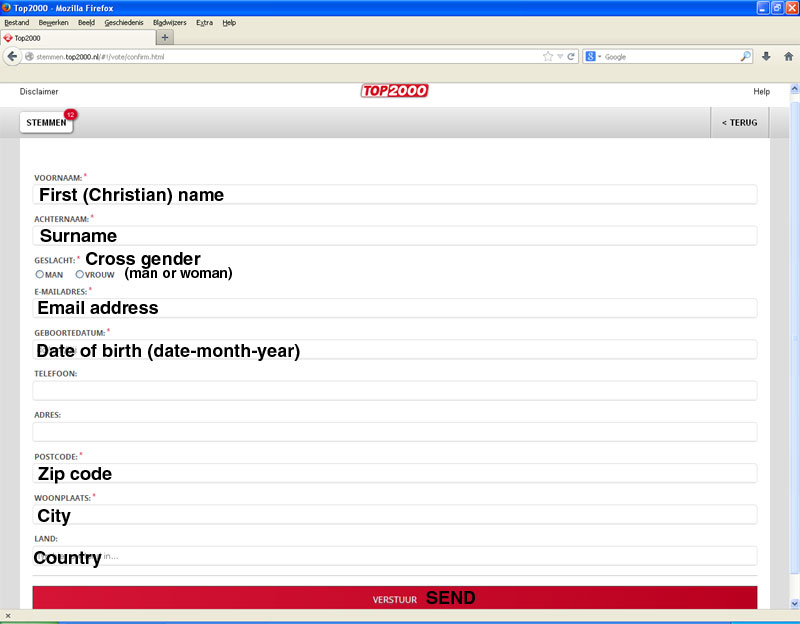Click the TOP2000 logo
This screenshot has height=624, width=800.
(394, 91)
